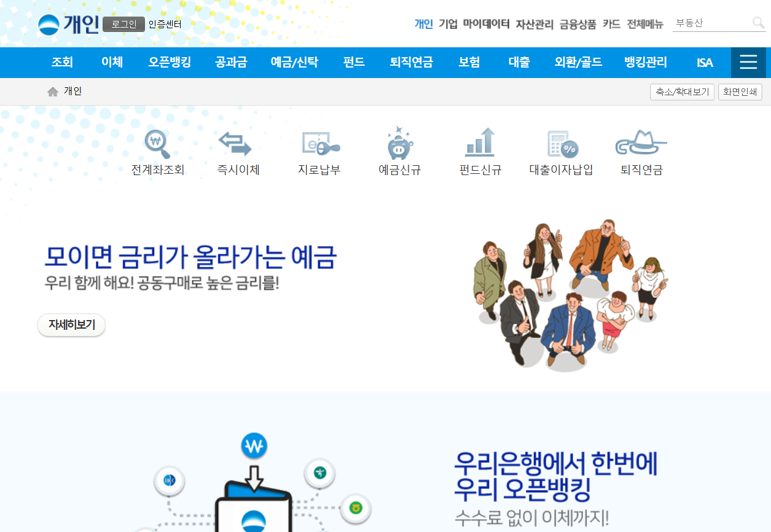Click the Woori Bank logo
The width and height of the screenshot is (771, 532).
49,22
